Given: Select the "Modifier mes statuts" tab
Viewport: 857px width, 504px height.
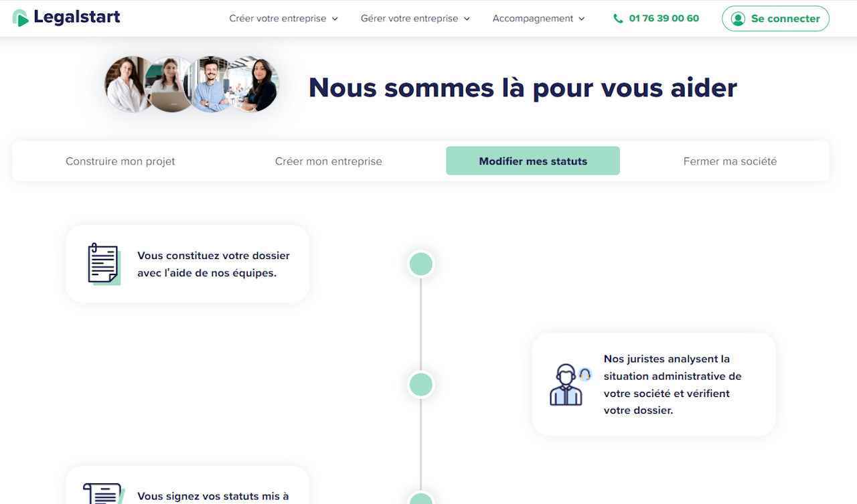Looking at the screenshot, I should [533, 161].
